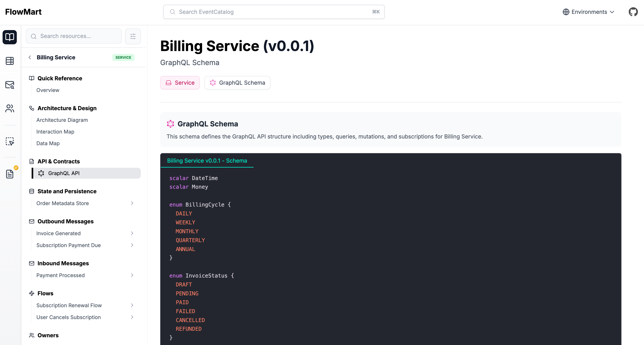644x345 pixels.
Task: Select the Billing Service v0.0.1 Schema tab
Action: pyautogui.click(x=207, y=160)
